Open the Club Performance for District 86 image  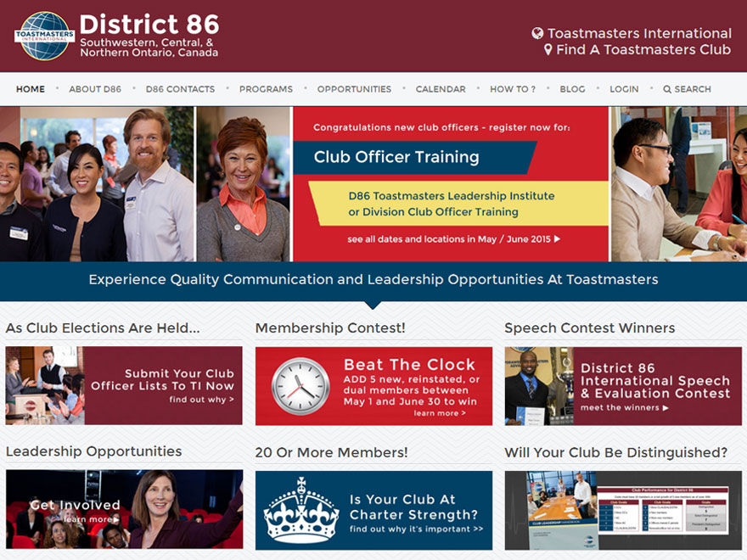(x=623, y=510)
